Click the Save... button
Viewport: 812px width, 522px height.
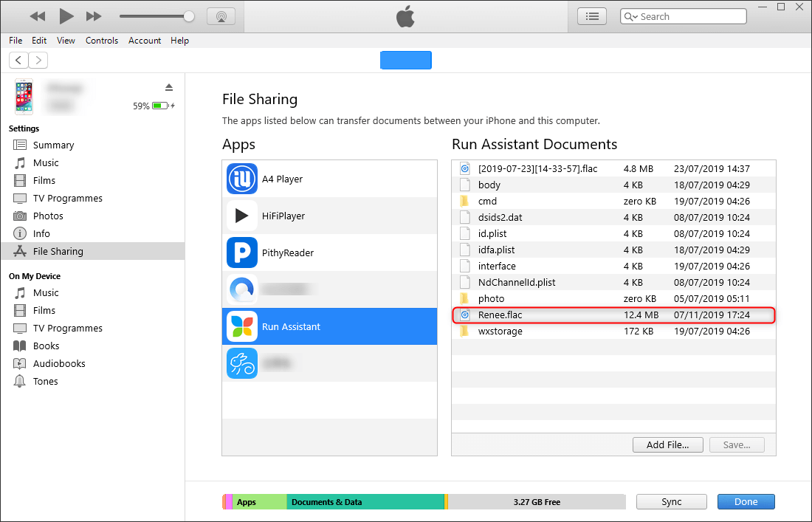[737, 444]
